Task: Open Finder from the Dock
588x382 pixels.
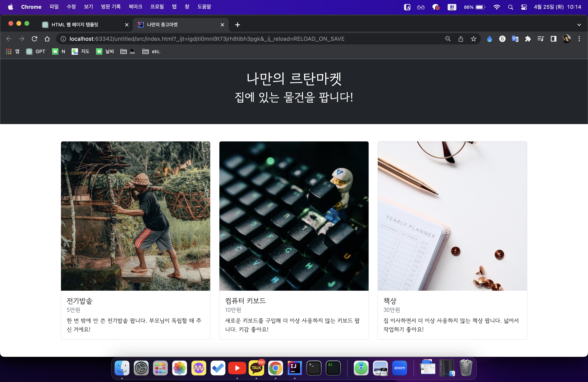Action: pyautogui.click(x=122, y=368)
